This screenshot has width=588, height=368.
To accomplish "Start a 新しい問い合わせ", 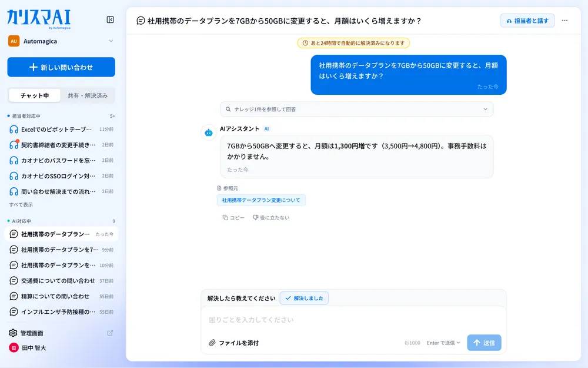I will 61,67.
